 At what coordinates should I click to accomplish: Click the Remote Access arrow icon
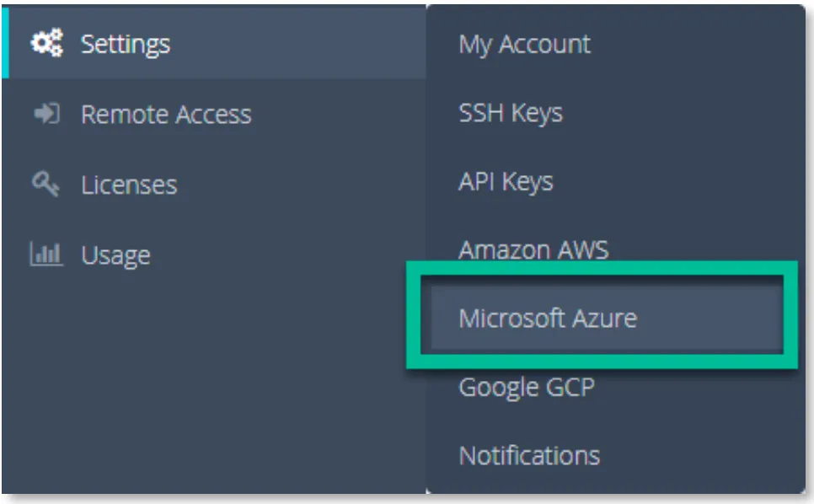click(x=46, y=114)
